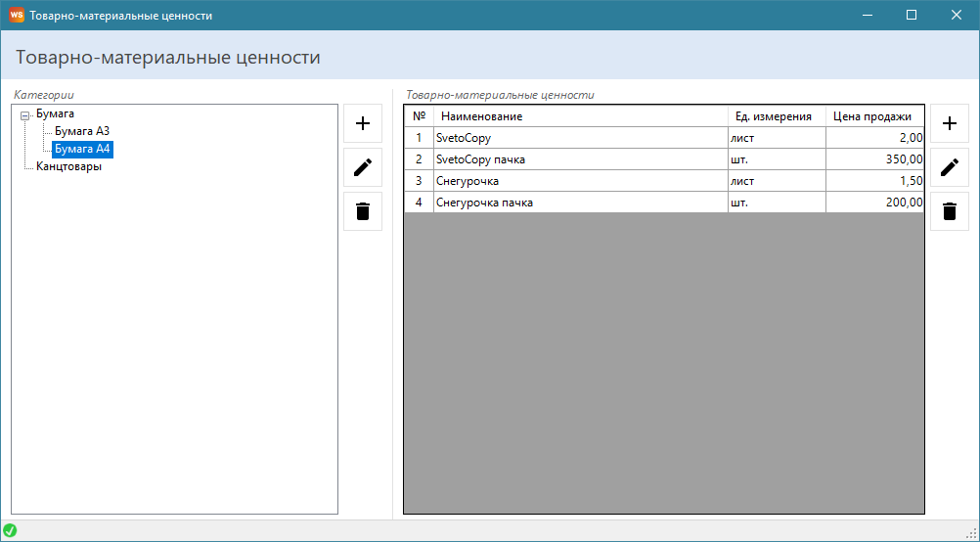Select the Бумага A3 category

coord(82,131)
